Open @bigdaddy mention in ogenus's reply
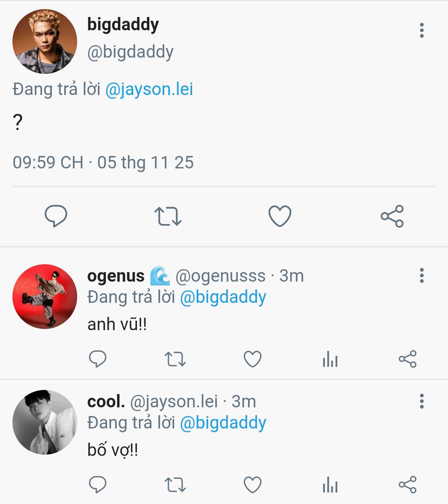Screen dimensions: 448x504 pyautogui.click(x=223, y=297)
